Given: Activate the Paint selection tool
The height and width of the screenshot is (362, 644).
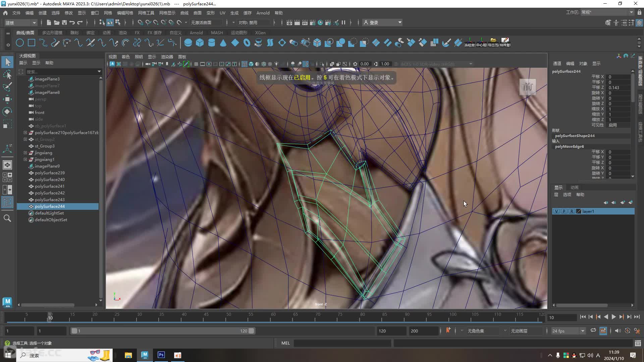Looking at the screenshot, I should (7, 86).
